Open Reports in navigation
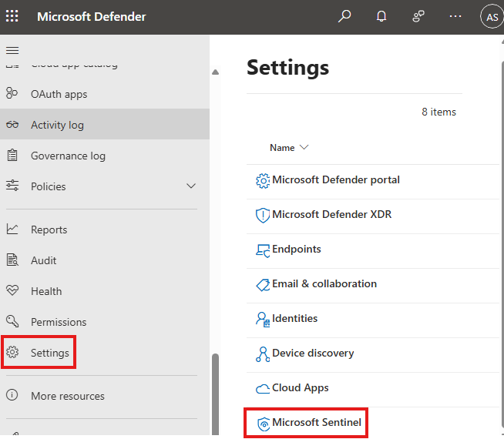The image size is (504, 439). click(x=49, y=230)
